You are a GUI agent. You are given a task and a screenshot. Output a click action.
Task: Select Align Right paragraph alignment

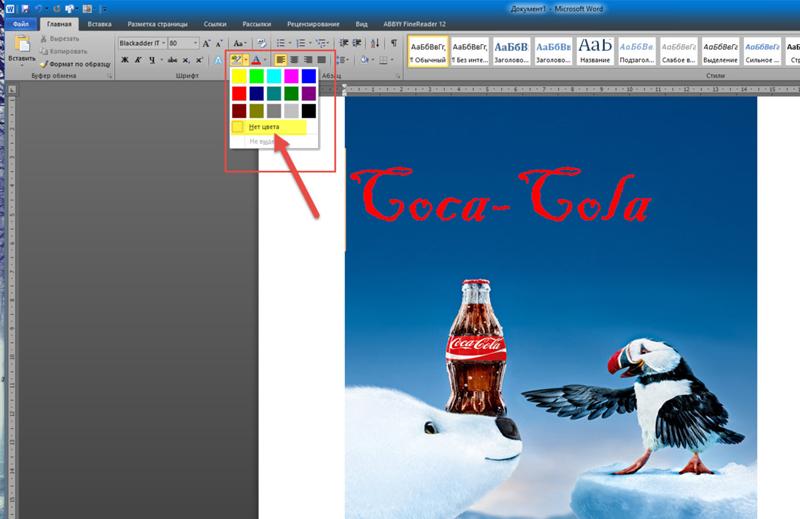(x=308, y=60)
